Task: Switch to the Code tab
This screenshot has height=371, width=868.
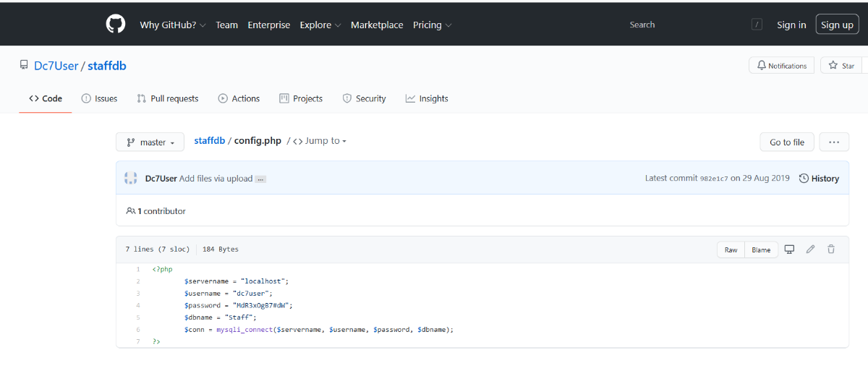Action: click(46, 98)
